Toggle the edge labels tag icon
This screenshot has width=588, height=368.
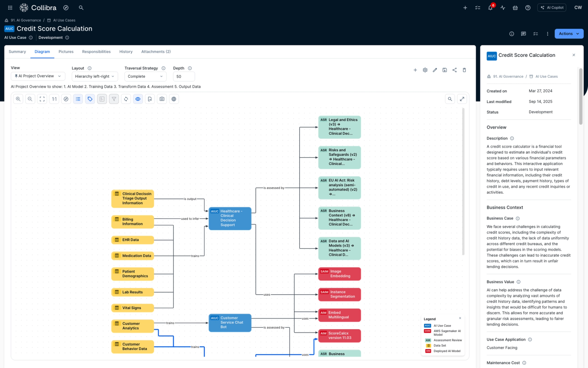[90, 99]
